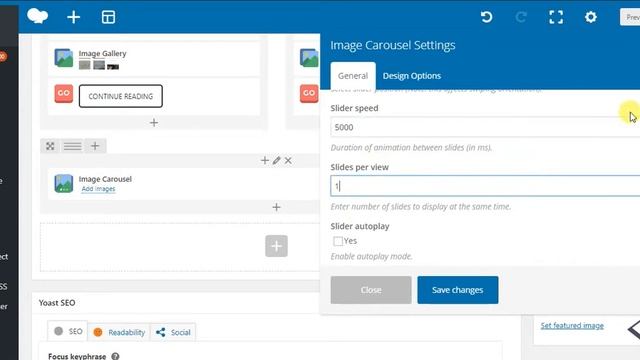The height and width of the screenshot is (360, 640).
Task: Click Set featured image link
Action: coord(572,325)
